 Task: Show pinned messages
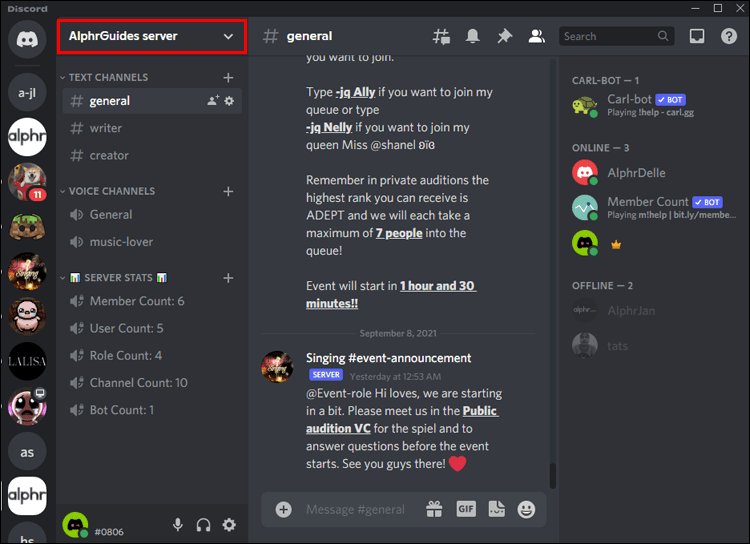click(504, 36)
